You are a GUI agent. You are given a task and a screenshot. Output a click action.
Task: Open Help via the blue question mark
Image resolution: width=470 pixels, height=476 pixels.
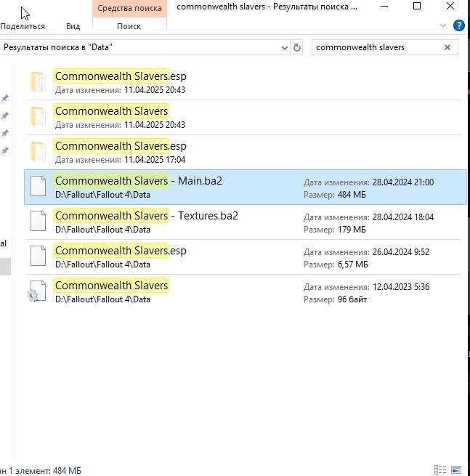pyautogui.click(x=458, y=25)
